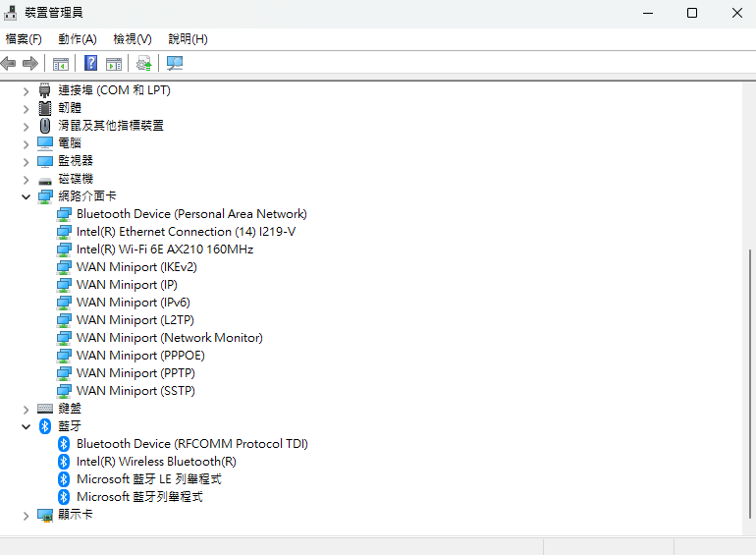The height and width of the screenshot is (555, 756).
Task: Click the WAN Miniport (SSTP) adapter icon
Action: tap(64, 391)
